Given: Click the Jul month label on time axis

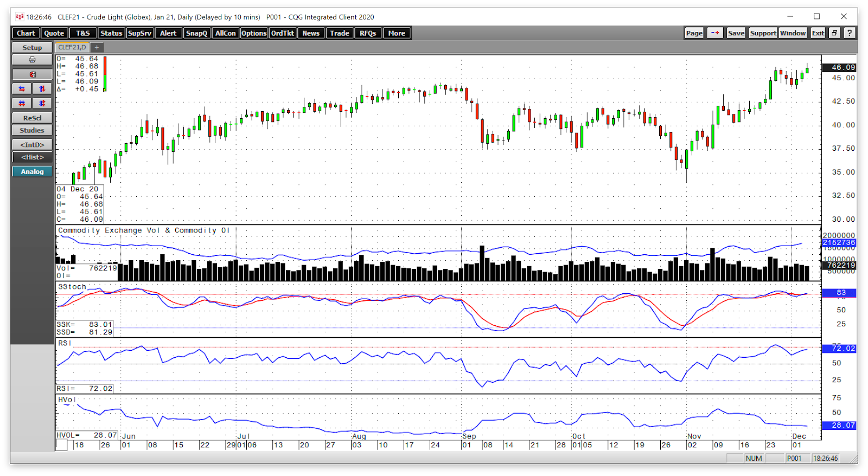Looking at the screenshot, I should pyautogui.click(x=244, y=436).
